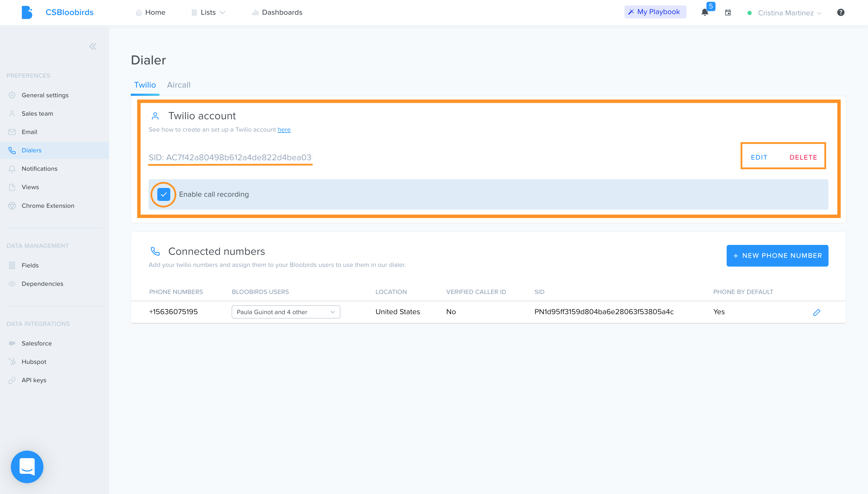
Task: Open the notifications bell icon
Action: click(x=705, y=13)
